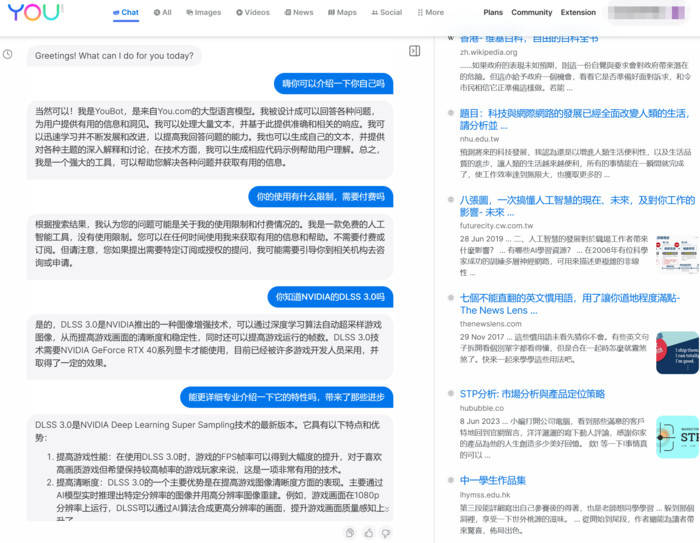Open the News tab
This screenshot has height=543, width=700.
[x=299, y=13]
